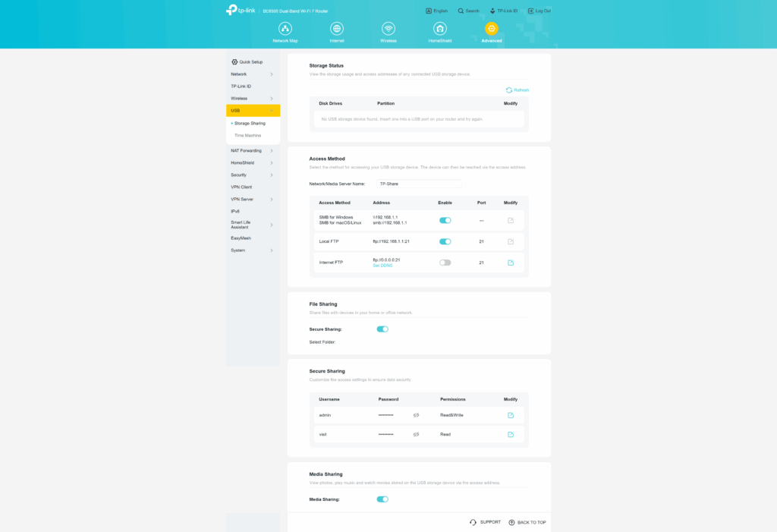
Task: Open EasyMesh sidebar item
Action: point(241,238)
